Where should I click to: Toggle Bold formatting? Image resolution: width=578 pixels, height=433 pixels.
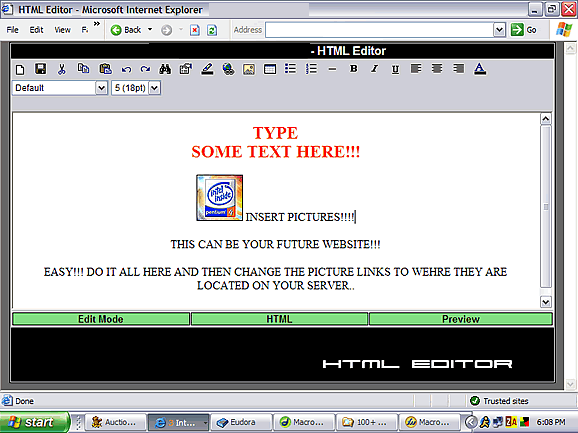click(354, 69)
